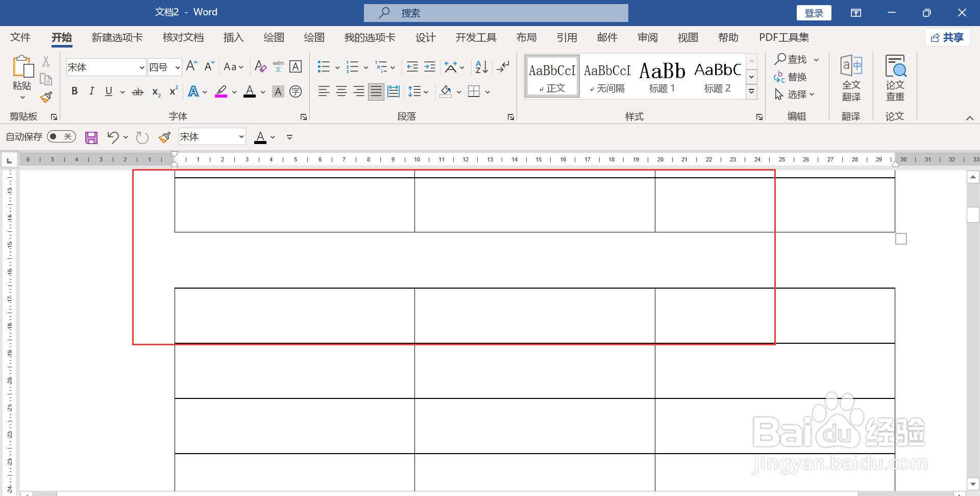Open quick access toolbar font dropdown
The height and width of the screenshot is (496, 980).
241,137
